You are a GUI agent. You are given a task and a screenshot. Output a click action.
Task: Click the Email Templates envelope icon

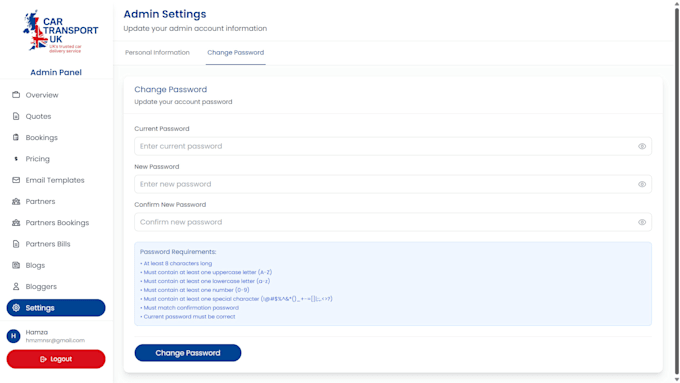point(16,180)
